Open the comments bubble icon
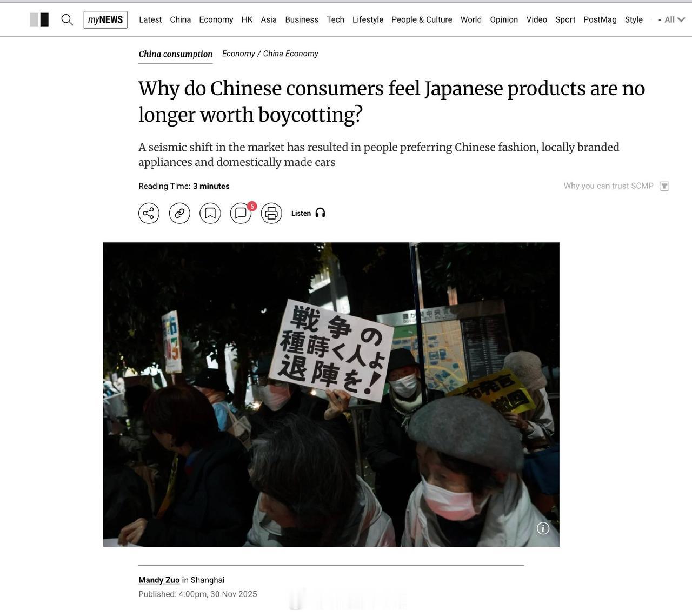 click(241, 213)
